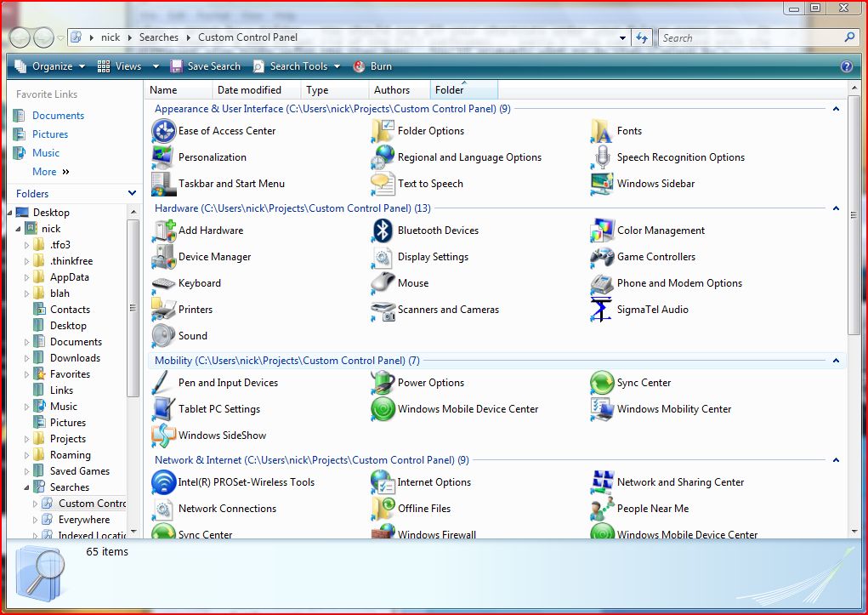Sort by the Folder column header

pos(464,90)
